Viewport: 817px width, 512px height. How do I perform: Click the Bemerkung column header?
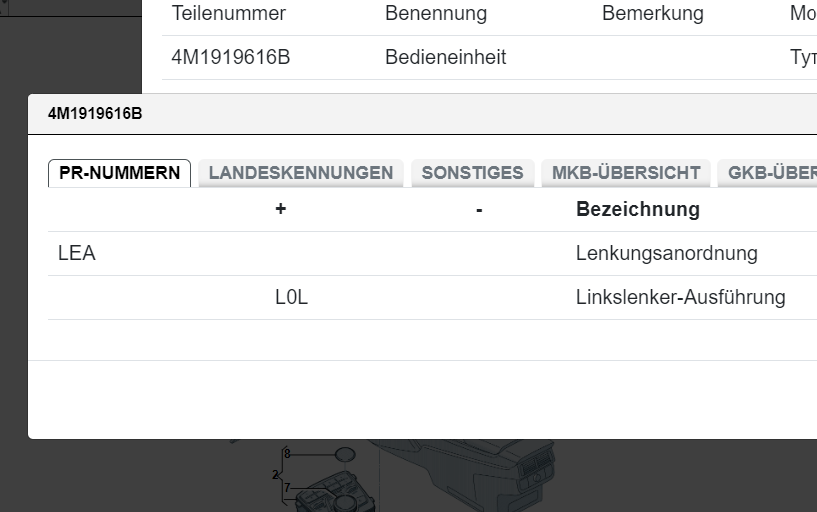tap(652, 13)
